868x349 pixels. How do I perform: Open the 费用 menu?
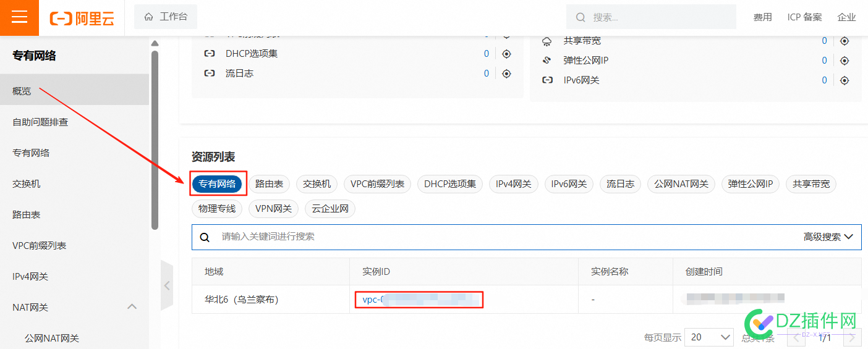(x=762, y=17)
